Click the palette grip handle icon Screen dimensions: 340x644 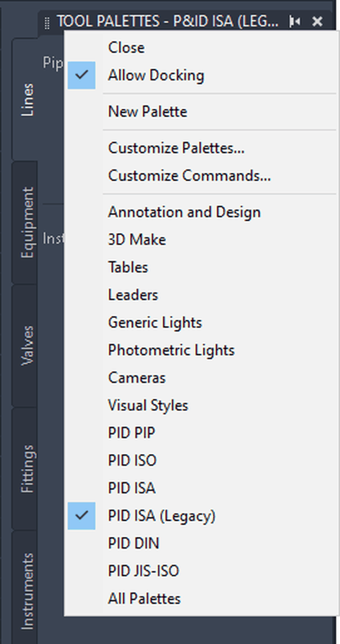[47, 22]
